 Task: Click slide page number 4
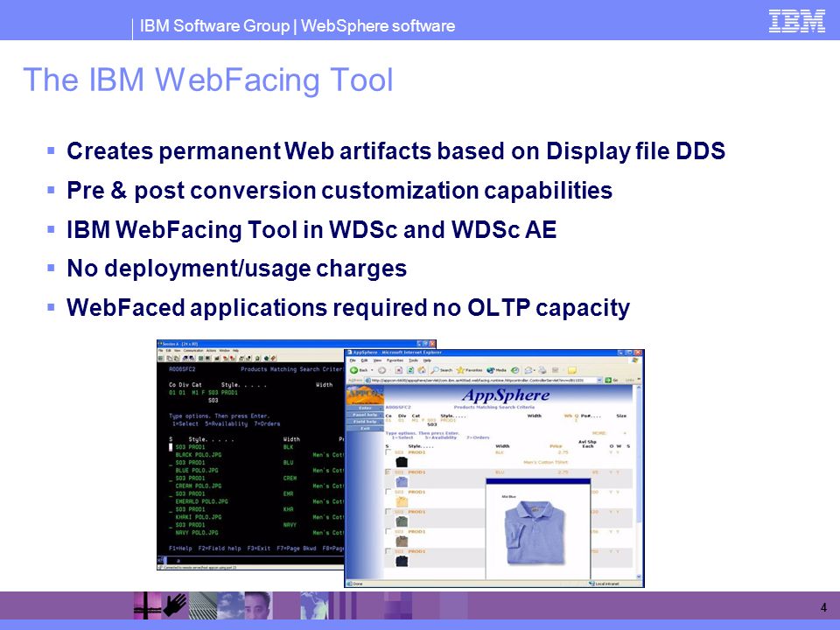823,607
